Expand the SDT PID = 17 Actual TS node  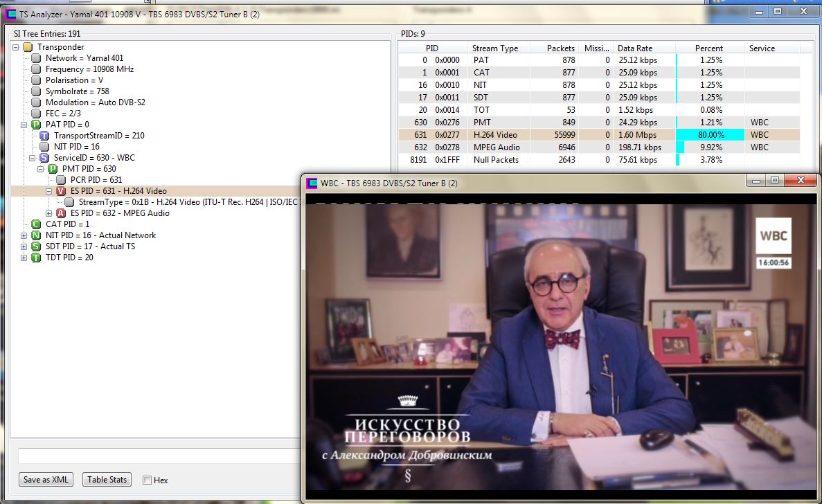24,246
